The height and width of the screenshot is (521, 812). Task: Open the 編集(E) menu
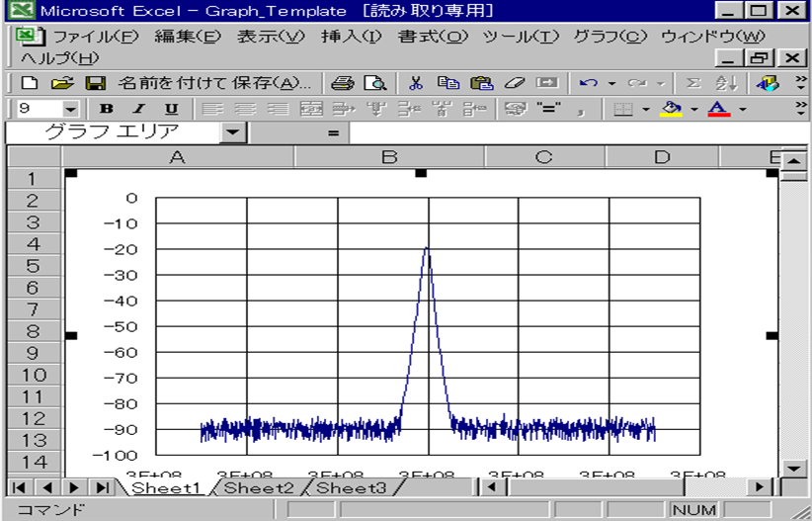188,37
